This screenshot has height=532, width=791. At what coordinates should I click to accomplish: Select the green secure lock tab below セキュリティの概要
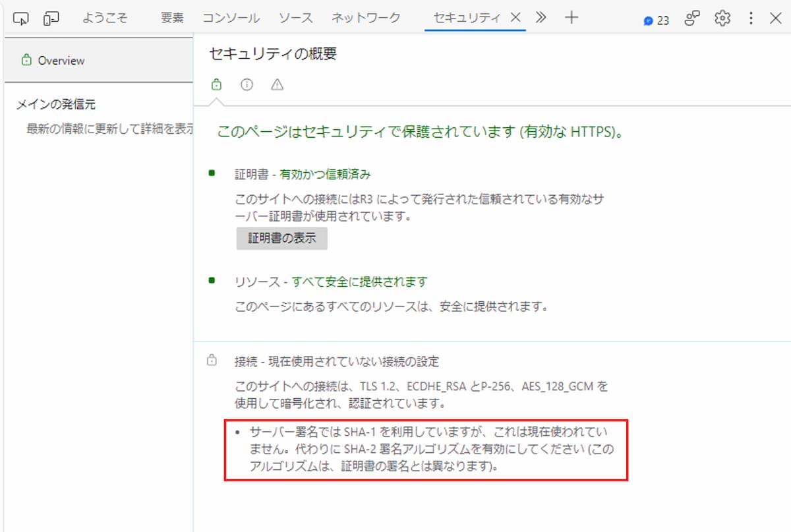[x=216, y=84]
